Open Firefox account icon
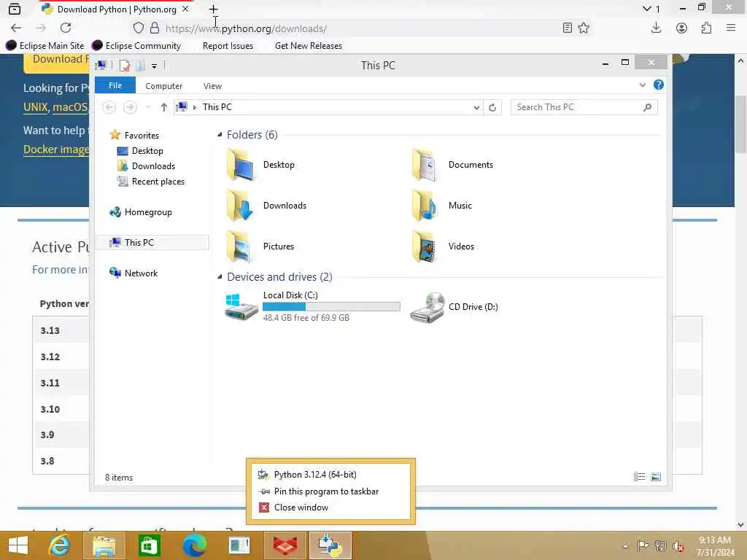The height and width of the screenshot is (560, 747). (682, 28)
